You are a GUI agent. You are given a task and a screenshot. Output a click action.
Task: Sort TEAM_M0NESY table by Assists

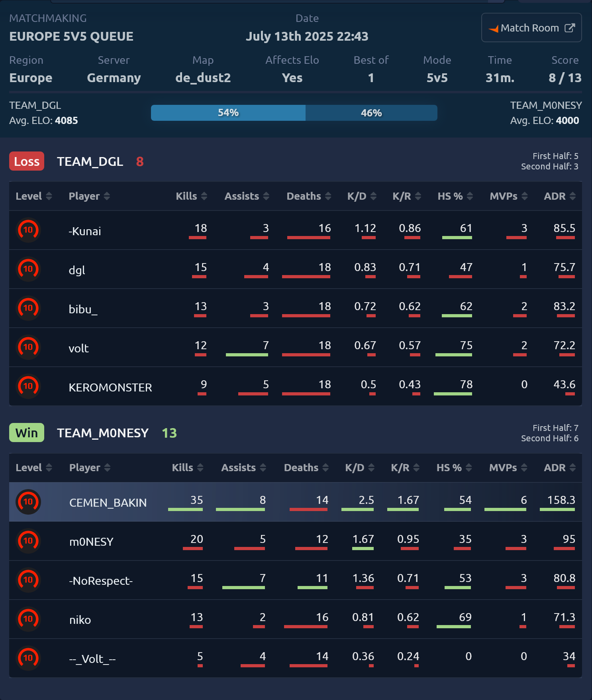(x=244, y=468)
